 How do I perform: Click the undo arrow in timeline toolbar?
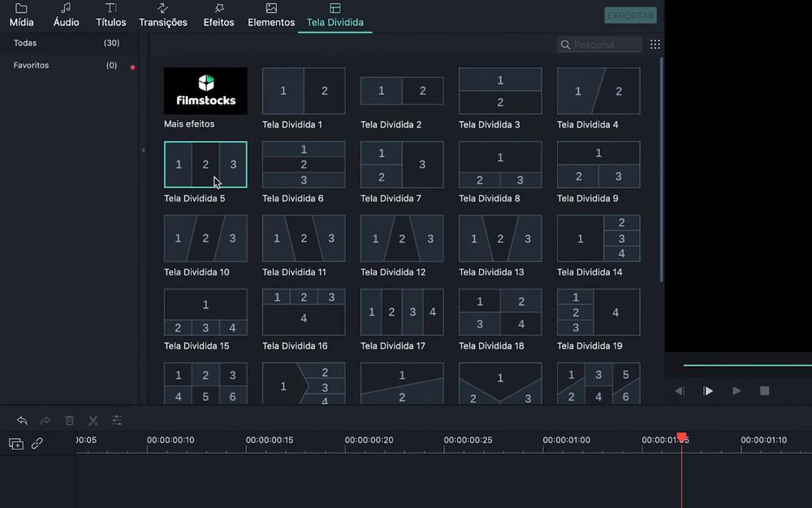tap(22, 420)
